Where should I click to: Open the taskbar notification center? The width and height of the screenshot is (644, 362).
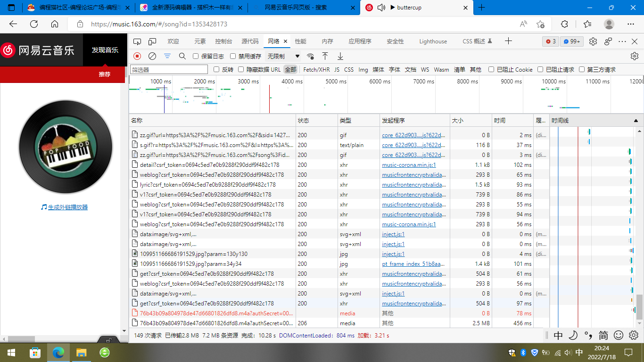click(628, 353)
